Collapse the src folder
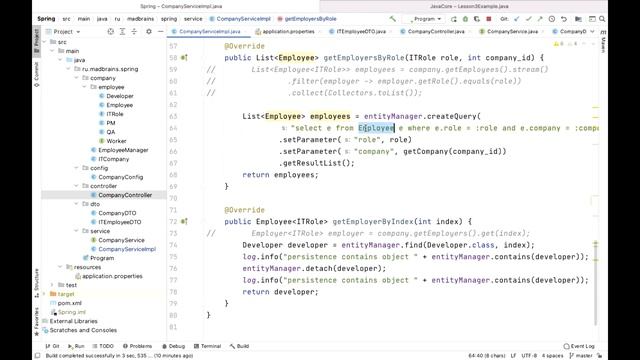640x360 pixels. (45, 42)
